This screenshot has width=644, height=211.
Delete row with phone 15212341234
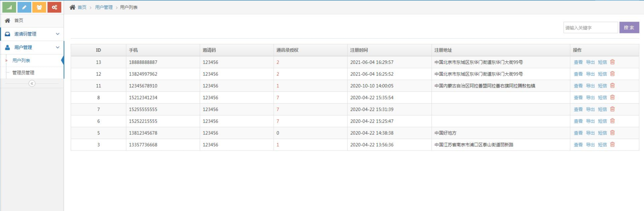[612, 97]
